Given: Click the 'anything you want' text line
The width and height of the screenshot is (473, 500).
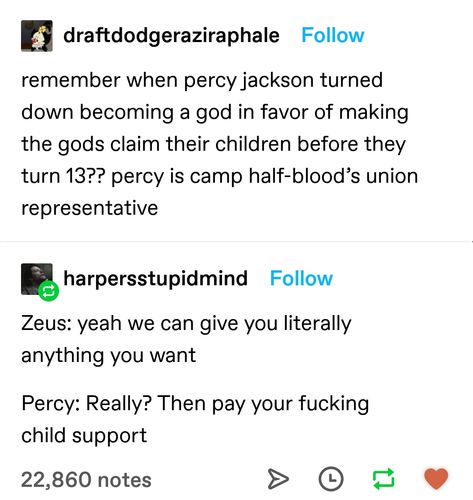Looking at the screenshot, I should 109,355.
